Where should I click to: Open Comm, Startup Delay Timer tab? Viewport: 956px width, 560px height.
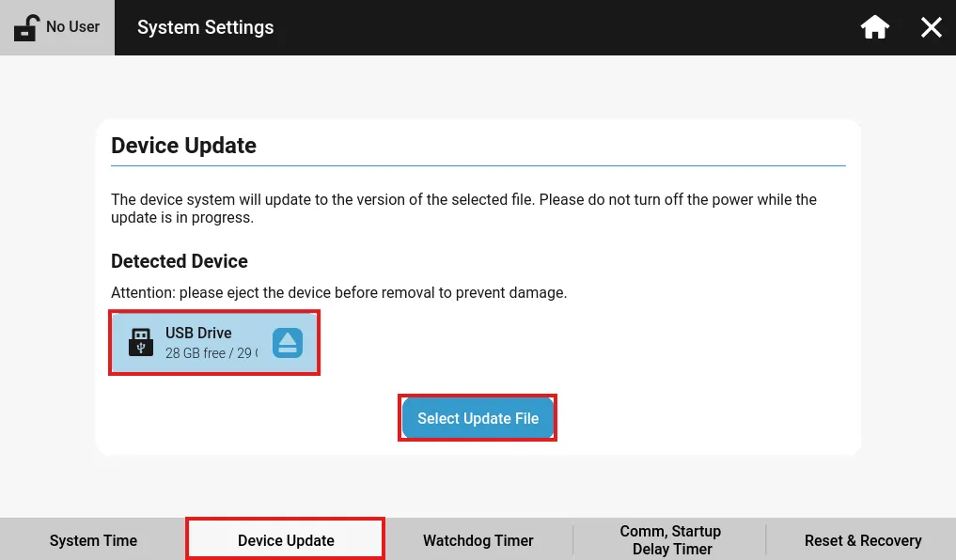tap(670, 540)
